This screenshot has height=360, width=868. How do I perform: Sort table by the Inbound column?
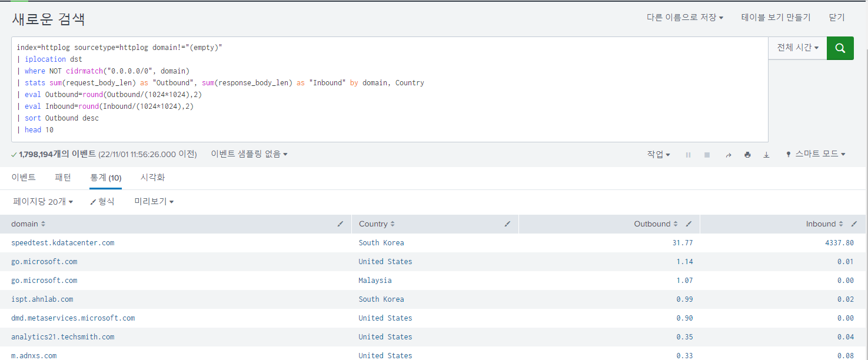[x=824, y=224]
